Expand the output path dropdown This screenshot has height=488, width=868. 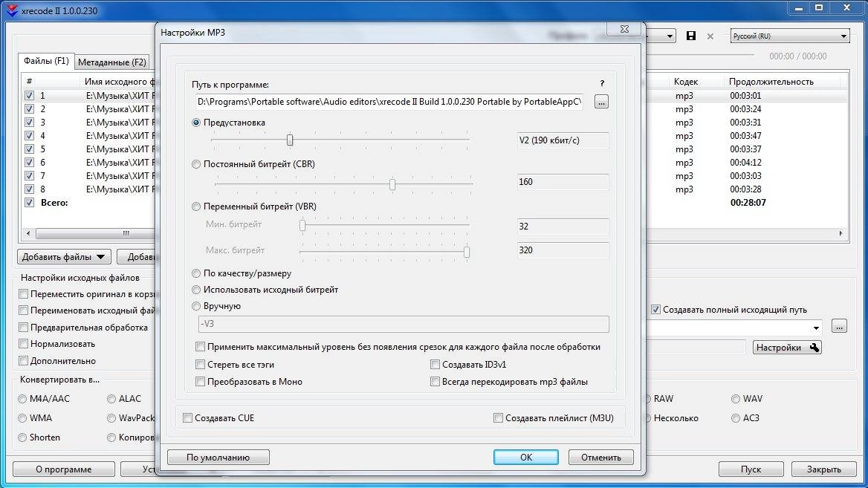tap(816, 328)
